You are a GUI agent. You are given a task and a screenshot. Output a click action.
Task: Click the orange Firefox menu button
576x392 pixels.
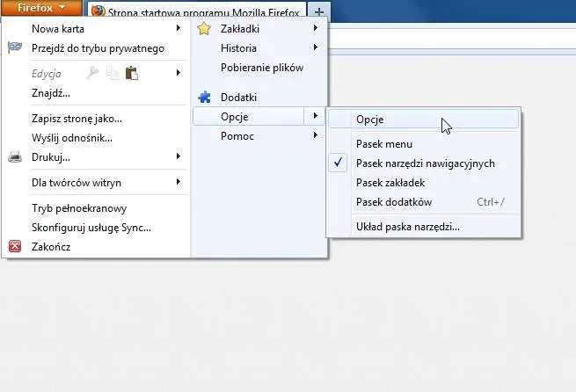[x=40, y=9]
